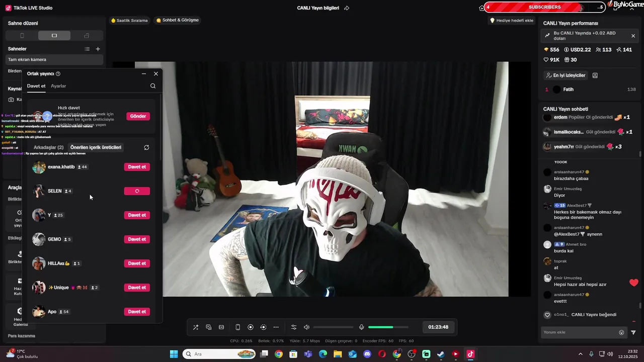Mute the speaker output icon
644x362 pixels.
[x=307, y=327]
